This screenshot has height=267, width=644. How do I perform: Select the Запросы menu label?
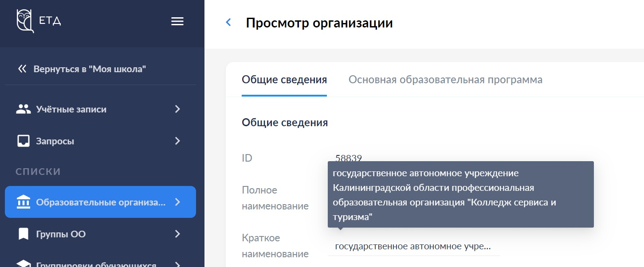[55, 141]
